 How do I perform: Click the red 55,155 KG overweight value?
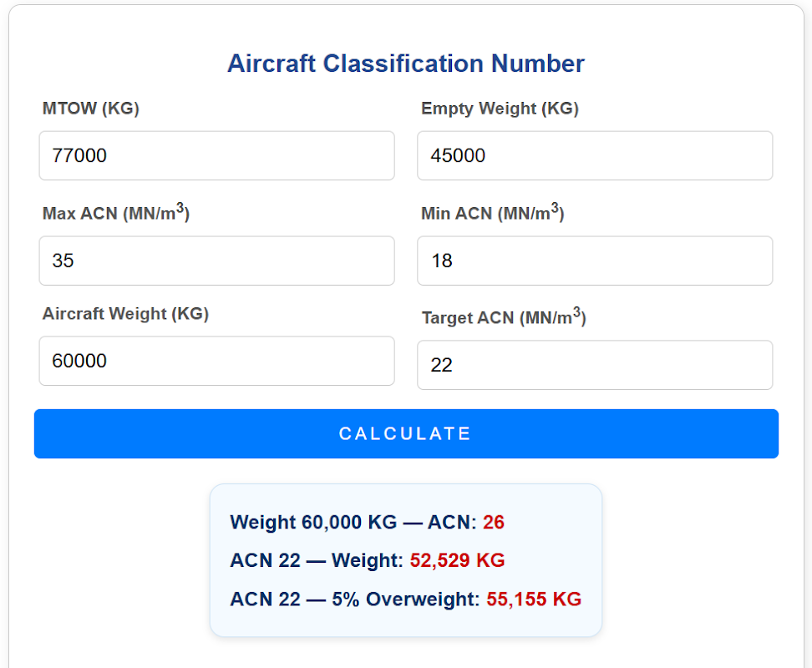[534, 599]
